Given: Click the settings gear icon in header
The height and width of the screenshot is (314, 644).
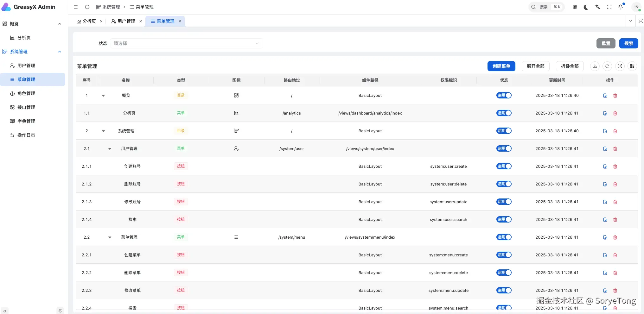Looking at the screenshot, I should click(x=575, y=7).
